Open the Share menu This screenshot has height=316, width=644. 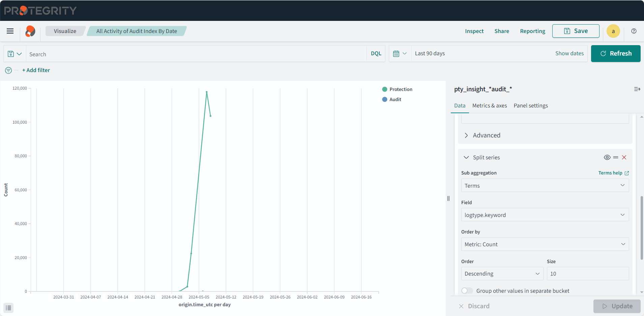click(x=502, y=31)
